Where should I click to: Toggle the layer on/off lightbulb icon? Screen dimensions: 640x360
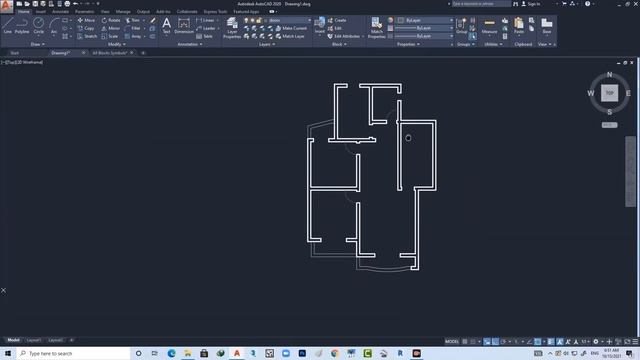coord(246,20)
